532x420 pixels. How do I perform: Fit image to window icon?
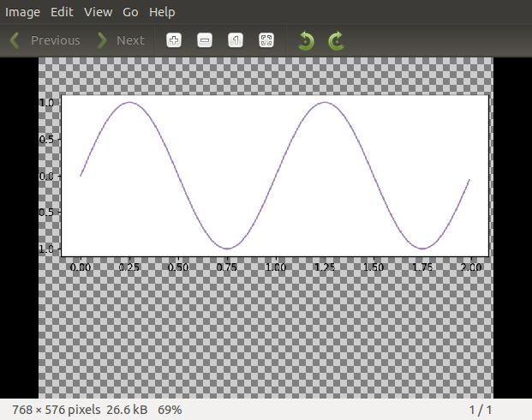coord(266,40)
